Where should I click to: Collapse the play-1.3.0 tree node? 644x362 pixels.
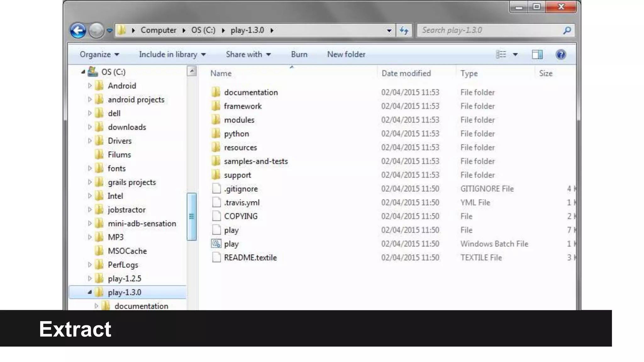pyautogui.click(x=90, y=292)
